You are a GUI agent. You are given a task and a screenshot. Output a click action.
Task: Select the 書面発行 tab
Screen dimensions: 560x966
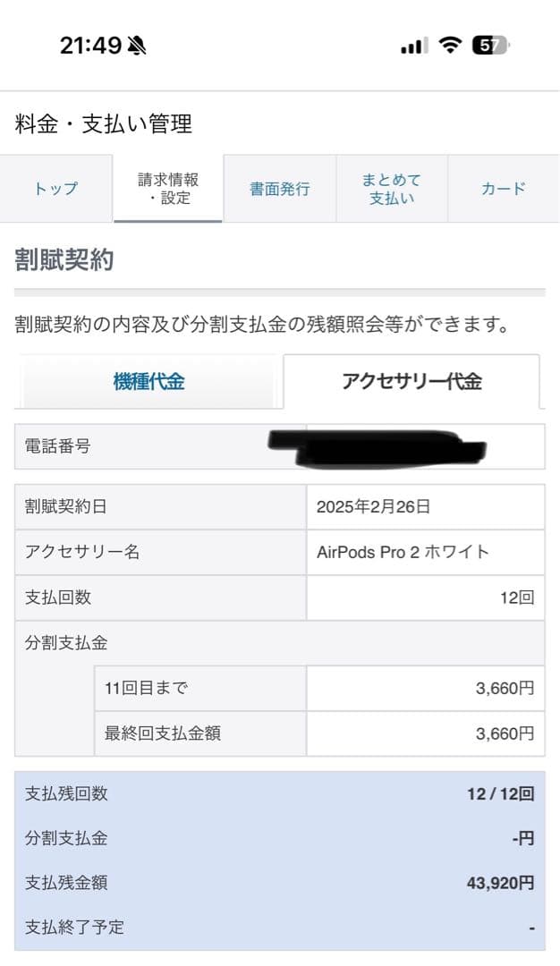pos(279,189)
